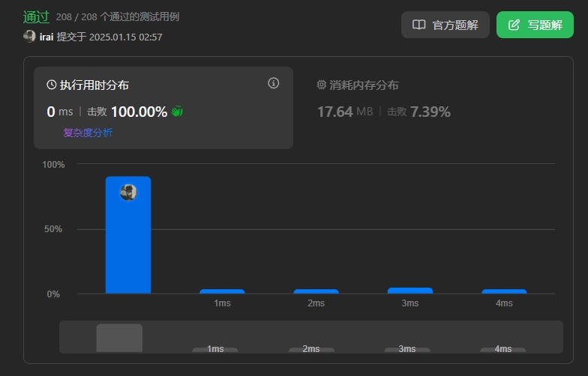Click the 3ms marker in range navigator

pyautogui.click(x=407, y=350)
